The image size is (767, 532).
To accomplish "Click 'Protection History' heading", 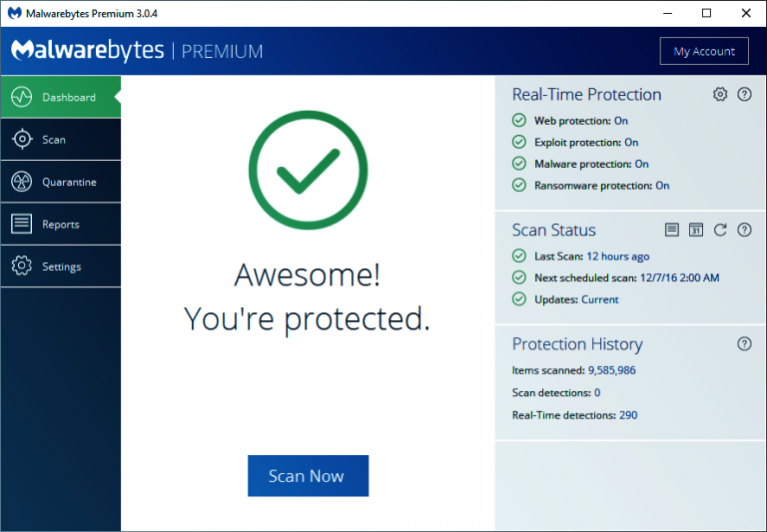I will (577, 344).
